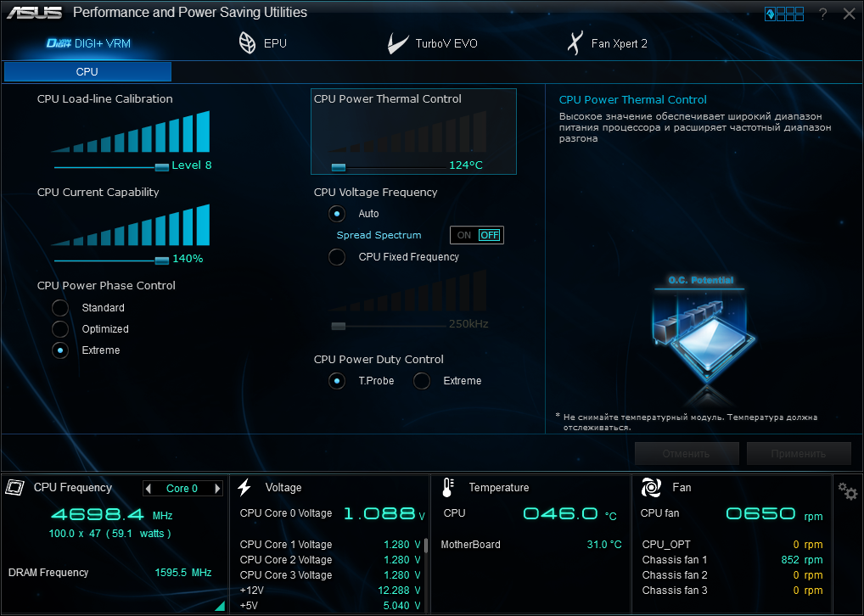Viewport: 864px width, 616px height.
Task: Click the CPU_OPT fan row
Action: click(x=732, y=545)
